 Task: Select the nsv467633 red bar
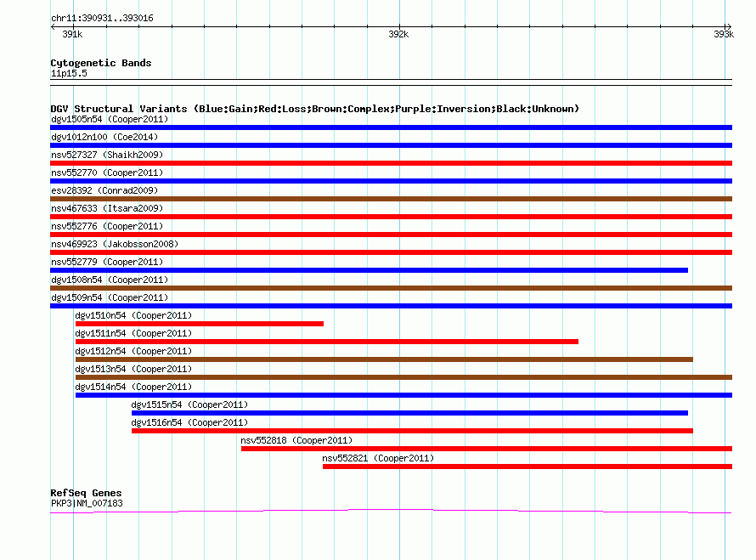[391, 217]
